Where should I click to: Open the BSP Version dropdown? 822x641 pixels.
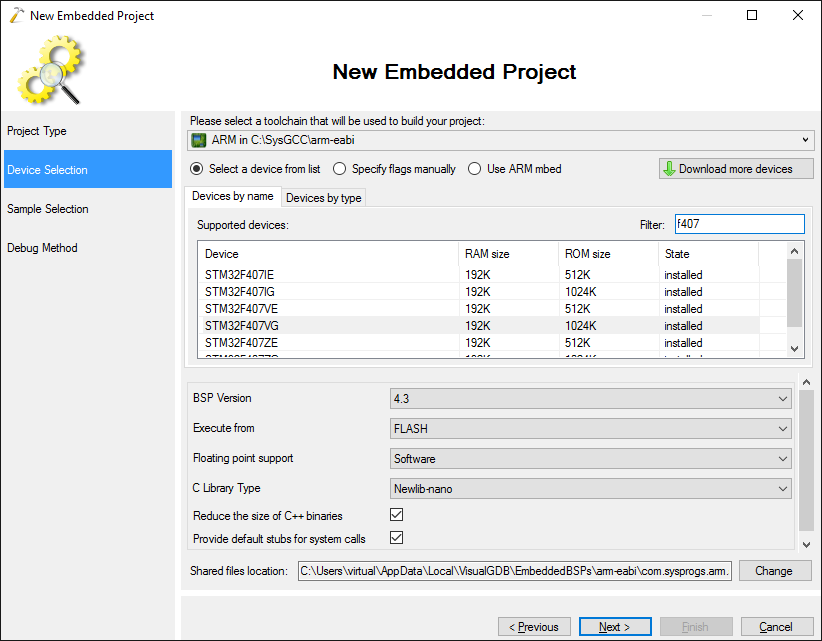click(x=590, y=399)
